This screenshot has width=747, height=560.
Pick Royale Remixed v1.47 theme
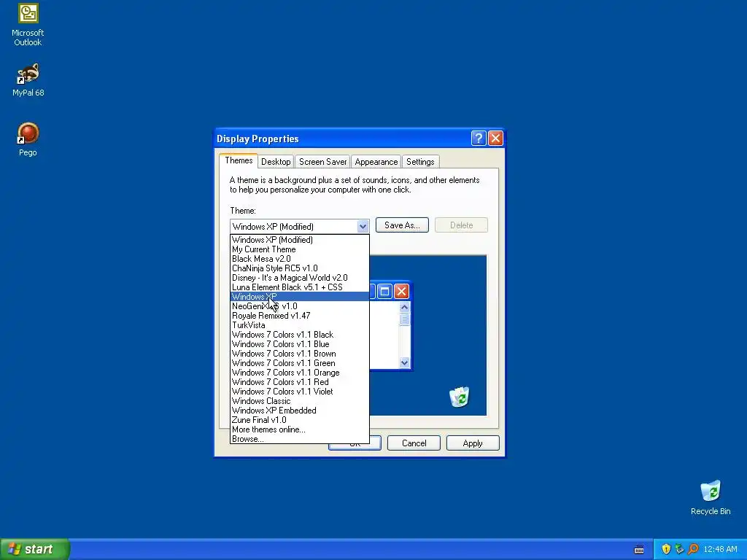tap(300, 316)
